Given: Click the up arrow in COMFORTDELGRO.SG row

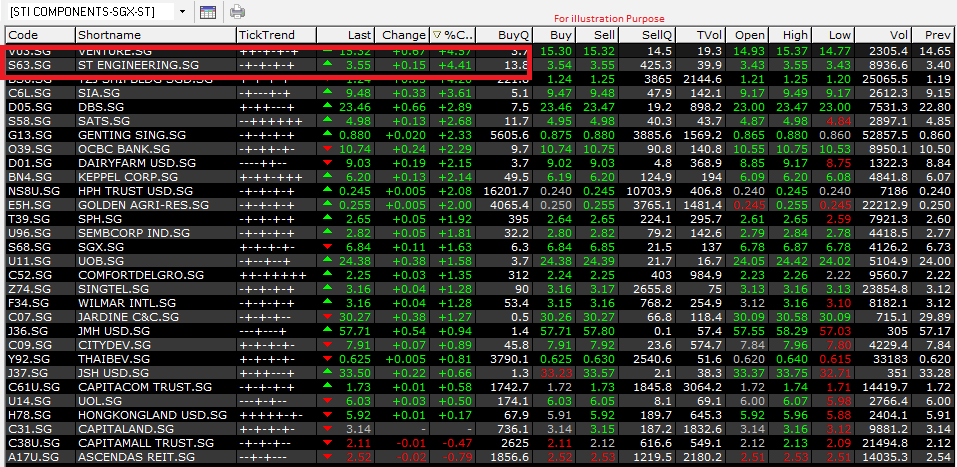Looking at the screenshot, I should click(327, 274).
